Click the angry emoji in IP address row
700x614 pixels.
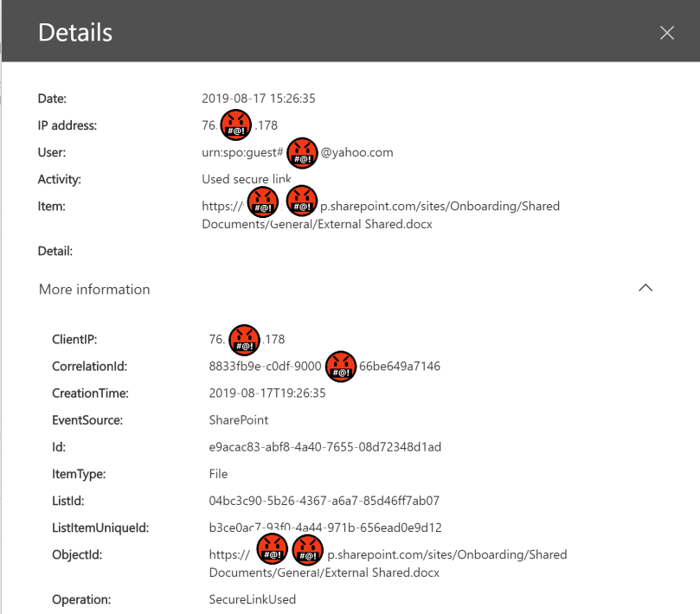coord(236,126)
